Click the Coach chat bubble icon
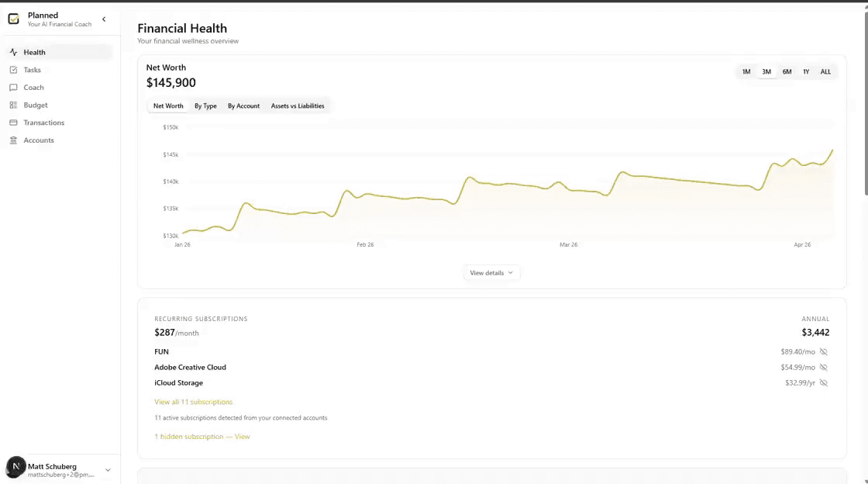This screenshot has width=868, height=484. pyautogui.click(x=13, y=87)
